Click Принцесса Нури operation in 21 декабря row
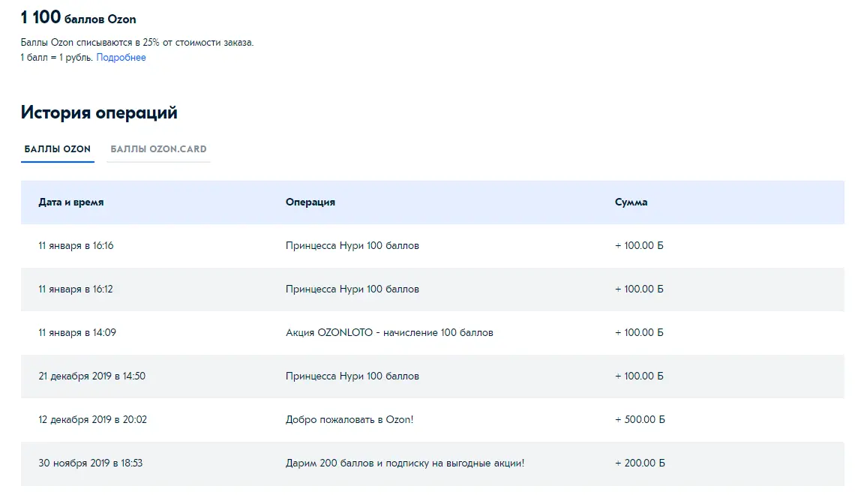 352,376
